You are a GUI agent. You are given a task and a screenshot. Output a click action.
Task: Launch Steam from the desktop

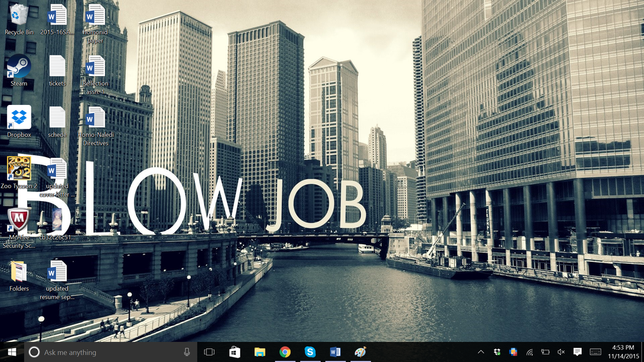coord(17,66)
